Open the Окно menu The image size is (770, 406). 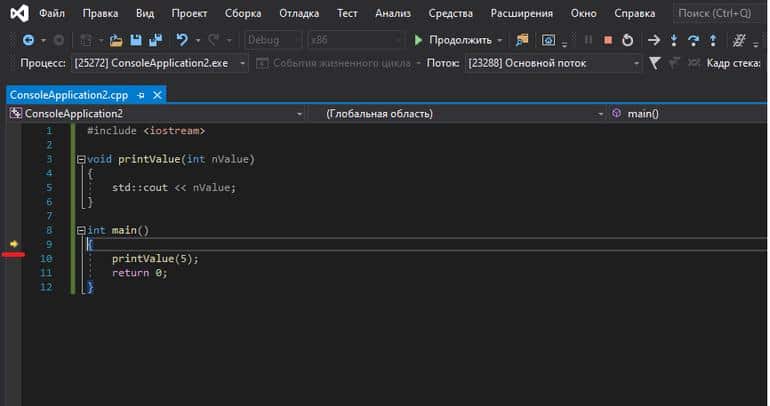(583, 13)
